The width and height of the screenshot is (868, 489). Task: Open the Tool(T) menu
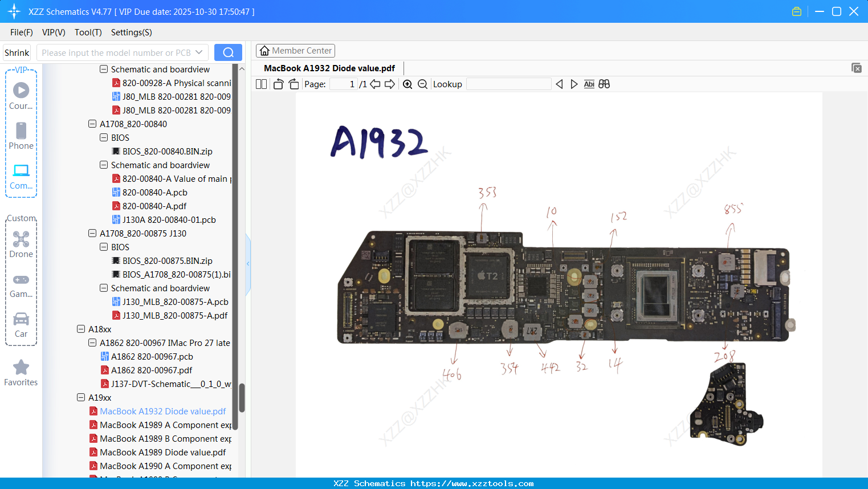(x=88, y=32)
